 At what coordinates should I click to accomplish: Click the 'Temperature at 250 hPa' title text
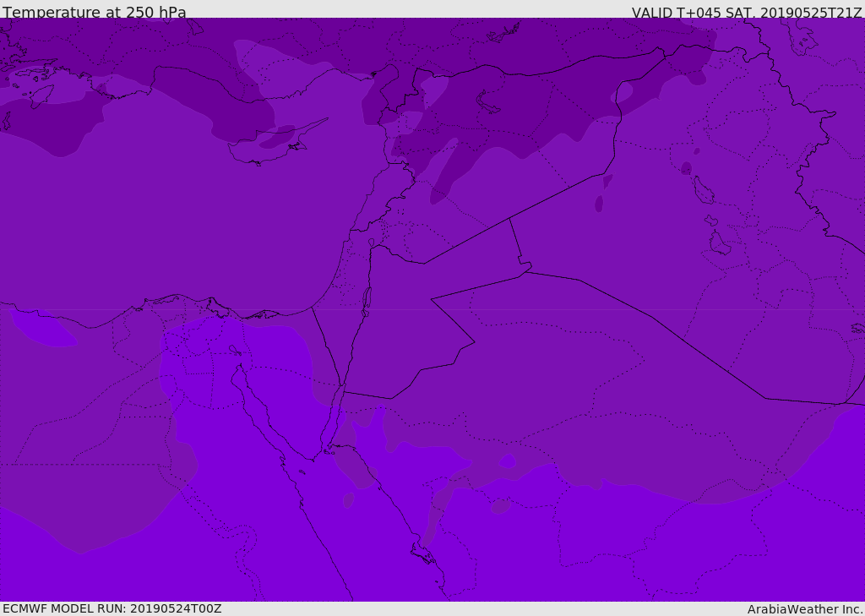coord(95,12)
